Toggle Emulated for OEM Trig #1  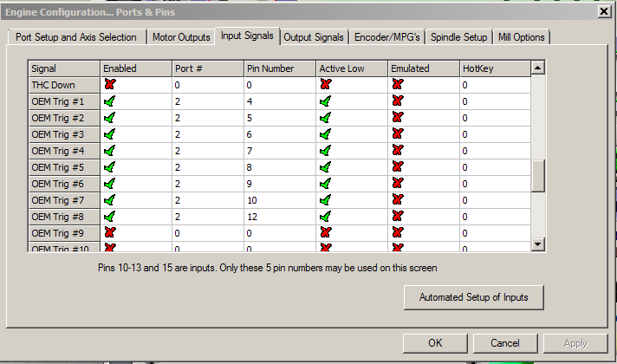coord(398,101)
